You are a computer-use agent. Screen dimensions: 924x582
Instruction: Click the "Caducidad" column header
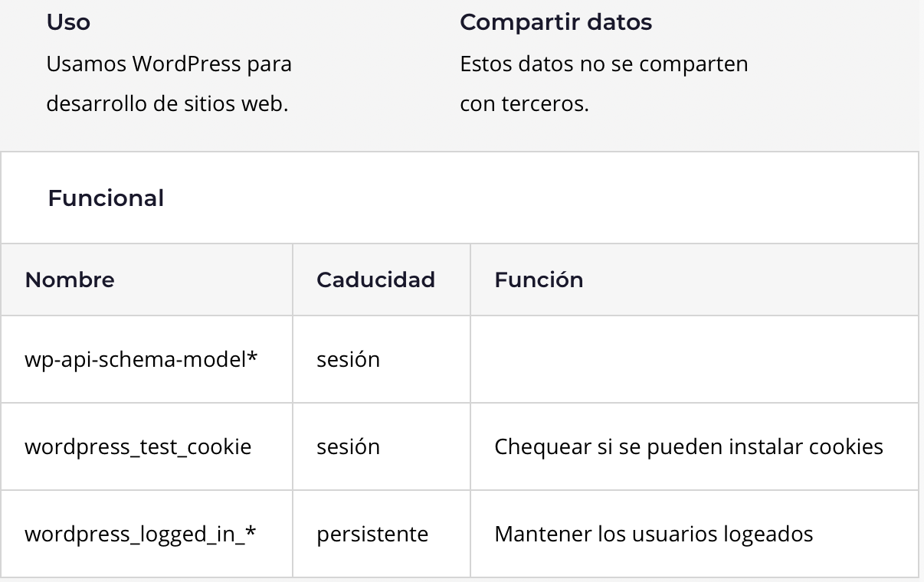[x=375, y=280]
